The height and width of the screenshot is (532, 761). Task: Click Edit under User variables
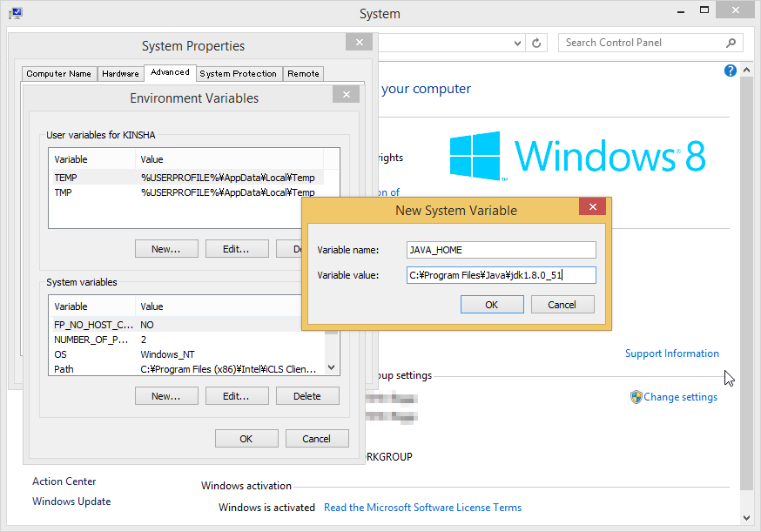click(x=237, y=249)
